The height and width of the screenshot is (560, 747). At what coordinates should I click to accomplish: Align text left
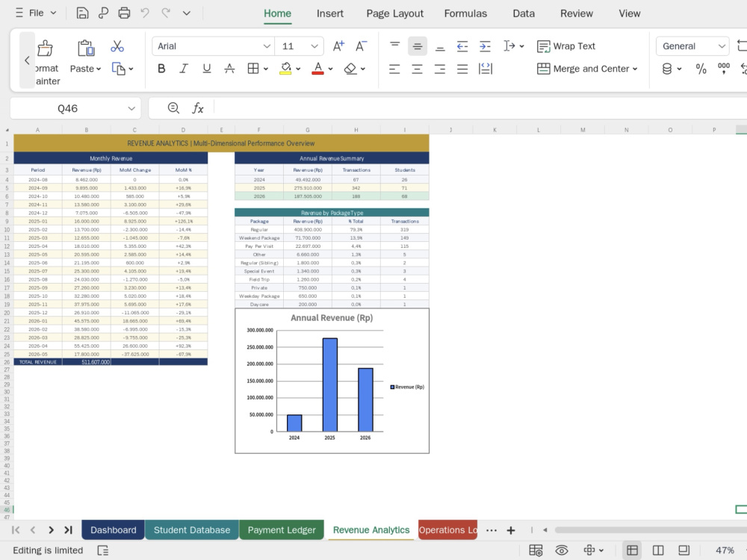click(394, 69)
